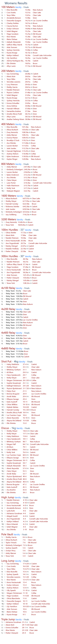Open the 1600 Meters Varsity Finals event
Viewport: 57px width, 644px height.
pos(16,196)
